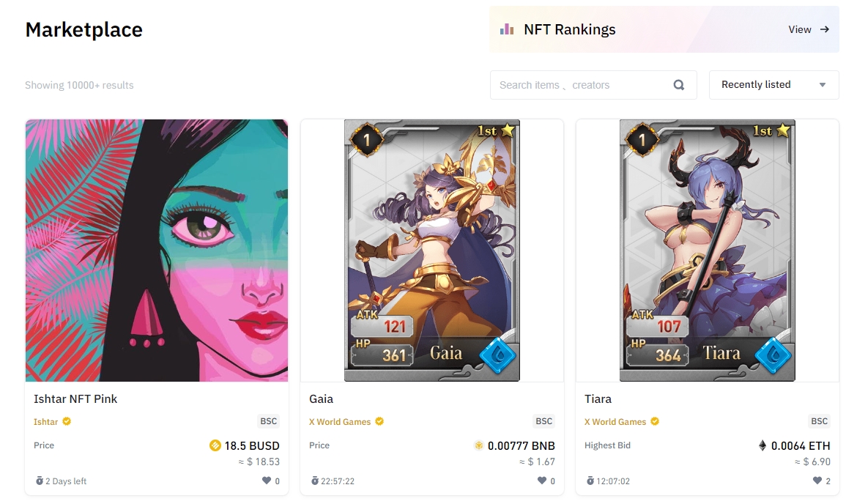Click the View arrow icon
Image resolution: width=846 pixels, height=504 pixels.
pyautogui.click(x=825, y=29)
